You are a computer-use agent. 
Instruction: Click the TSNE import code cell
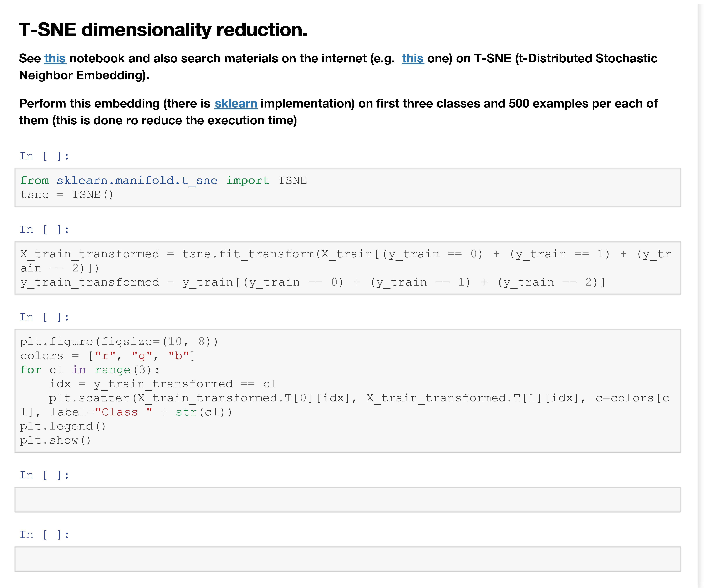pos(347,187)
